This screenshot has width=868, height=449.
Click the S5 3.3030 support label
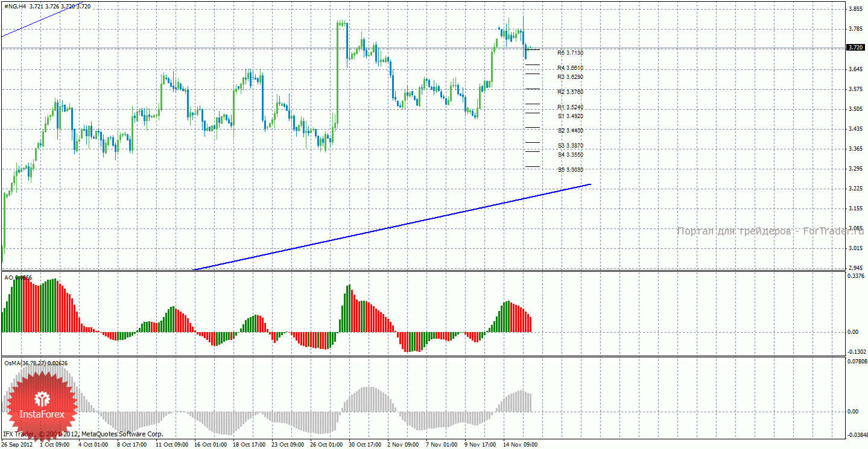coord(570,170)
